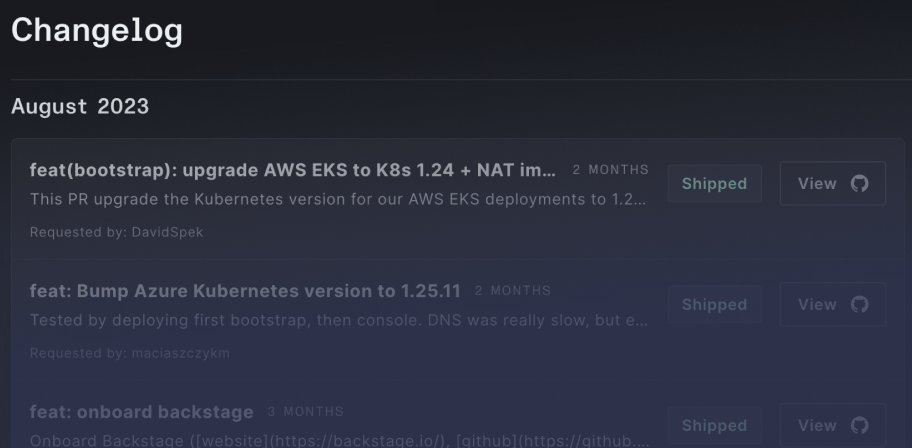Viewport: 912px width, 448px height.
Task: Select the Shipped badge on the Azure Kubernetes entry
Action: point(714,304)
